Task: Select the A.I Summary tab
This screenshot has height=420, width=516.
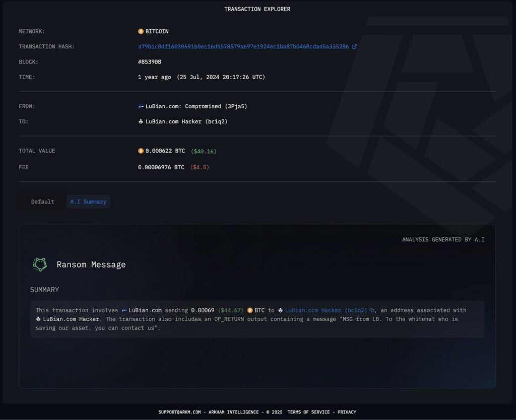Action: coord(88,201)
